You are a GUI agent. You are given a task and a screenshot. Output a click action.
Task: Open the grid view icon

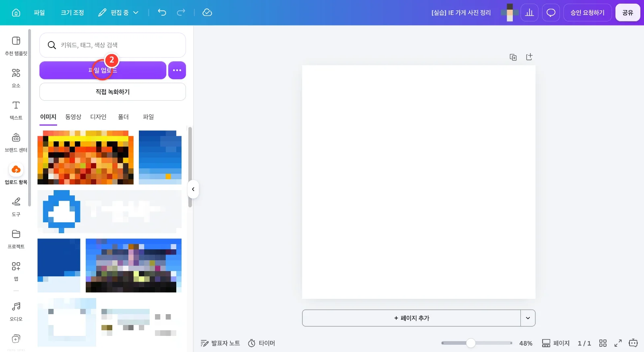pyautogui.click(x=603, y=343)
